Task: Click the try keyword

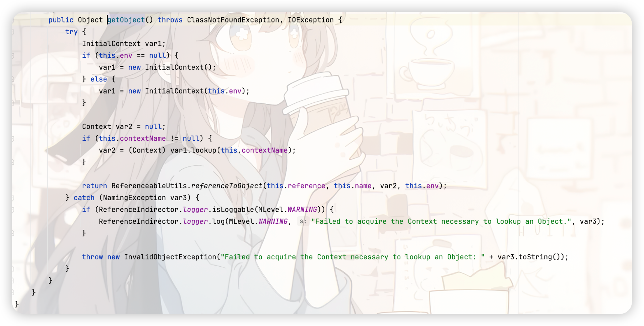Action: click(71, 32)
